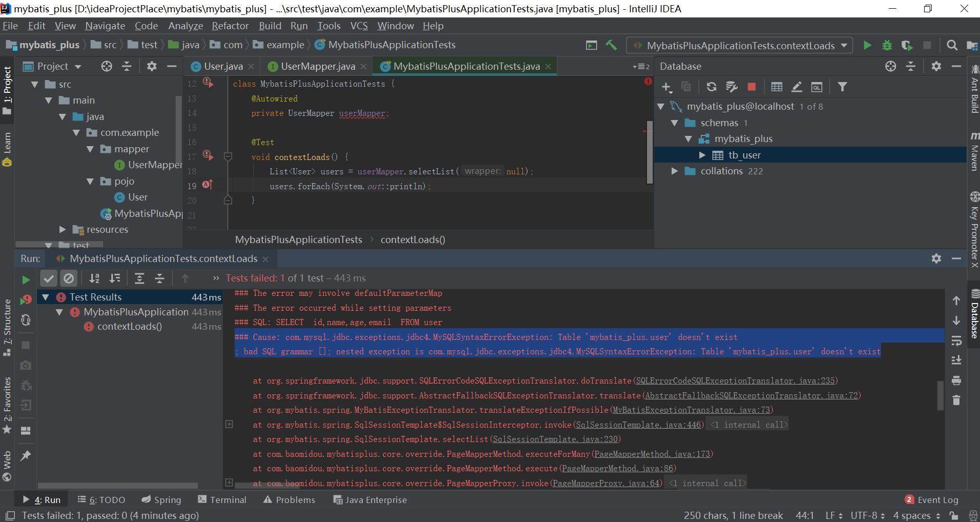Image resolution: width=980 pixels, height=522 pixels.
Task: Open VCS menu
Action: (x=359, y=26)
